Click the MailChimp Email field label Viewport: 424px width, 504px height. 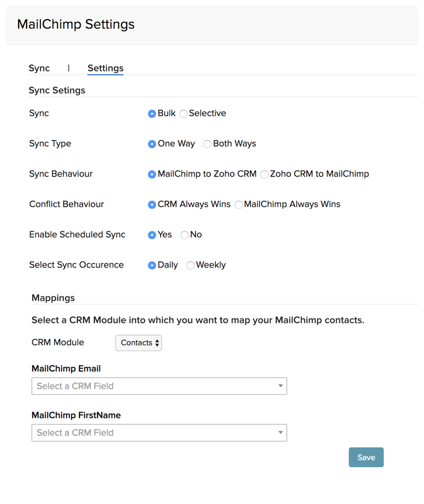66,368
